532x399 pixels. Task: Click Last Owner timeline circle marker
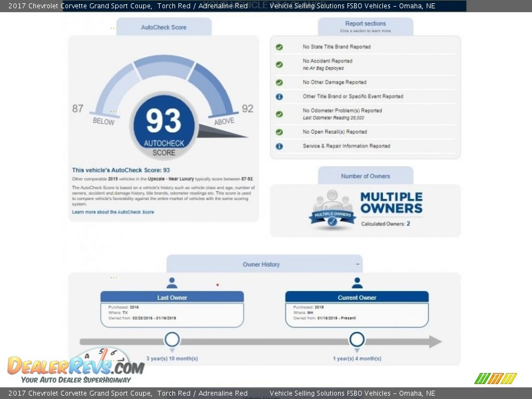click(x=172, y=339)
